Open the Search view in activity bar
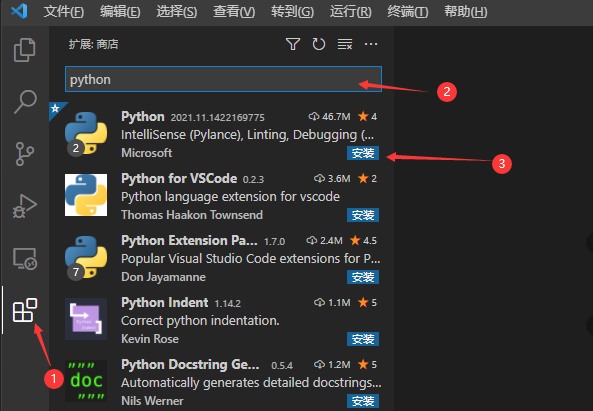 coord(25,101)
